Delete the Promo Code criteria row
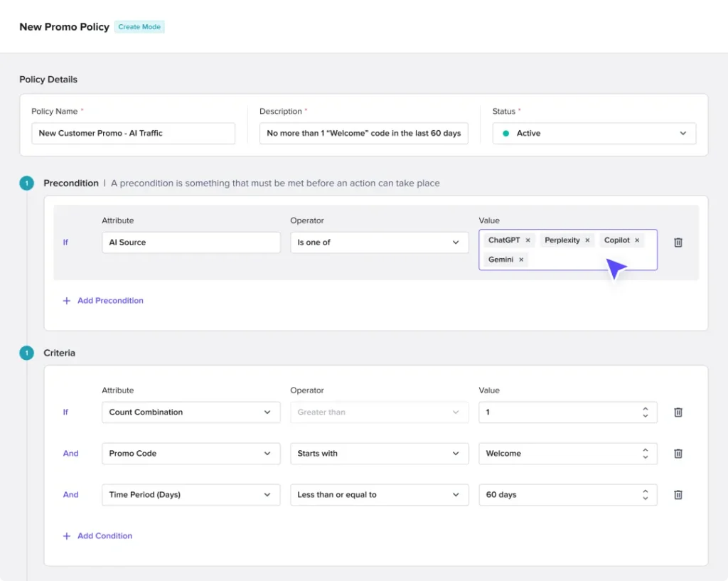728x581 pixels. (x=678, y=454)
